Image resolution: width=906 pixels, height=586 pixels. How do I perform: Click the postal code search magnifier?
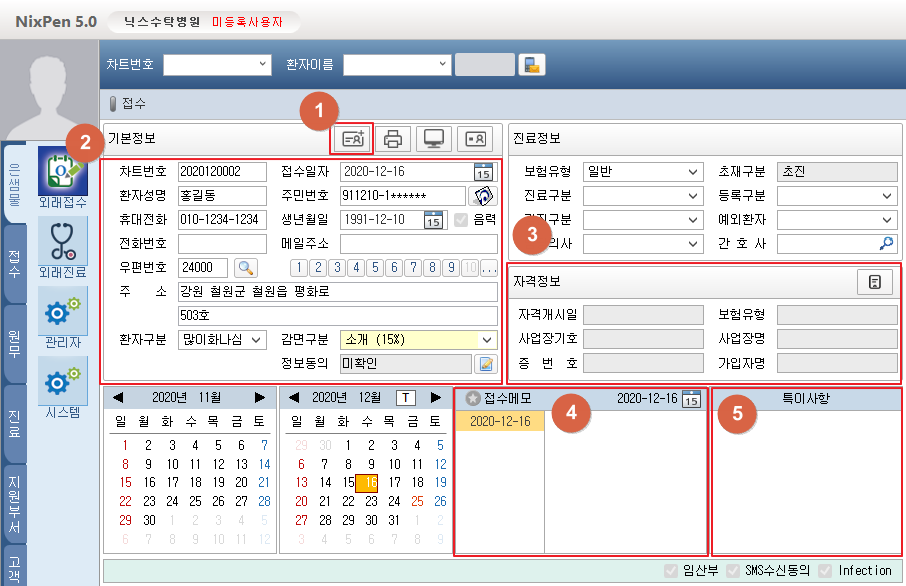(245, 267)
